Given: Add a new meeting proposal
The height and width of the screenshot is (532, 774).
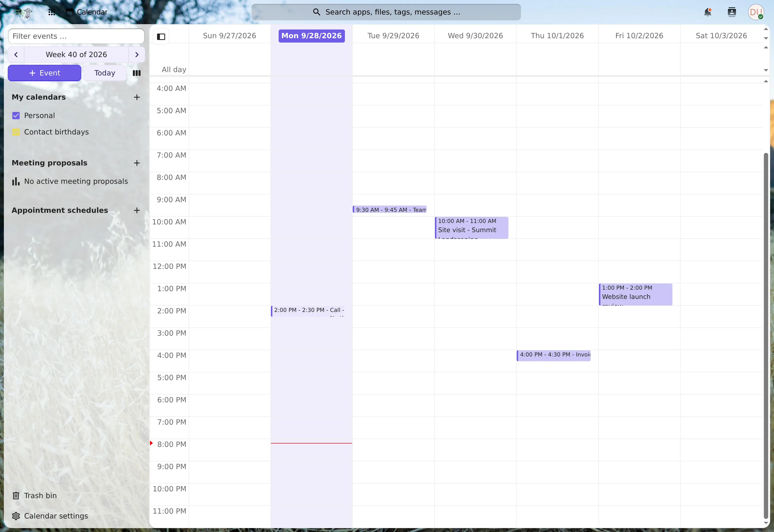Looking at the screenshot, I should [x=137, y=163].
